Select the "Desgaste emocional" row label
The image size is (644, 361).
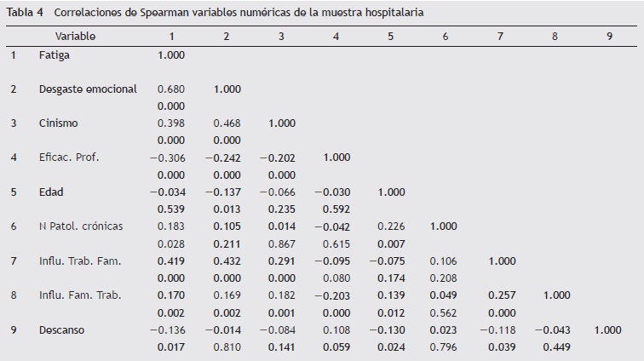coord(88,89)
